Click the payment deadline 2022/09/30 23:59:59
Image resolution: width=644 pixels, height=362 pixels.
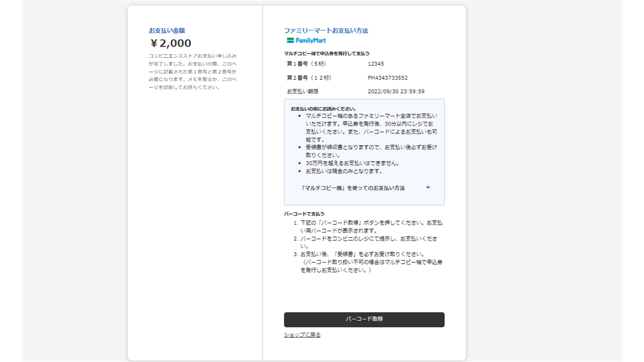(x=396, y=91)
